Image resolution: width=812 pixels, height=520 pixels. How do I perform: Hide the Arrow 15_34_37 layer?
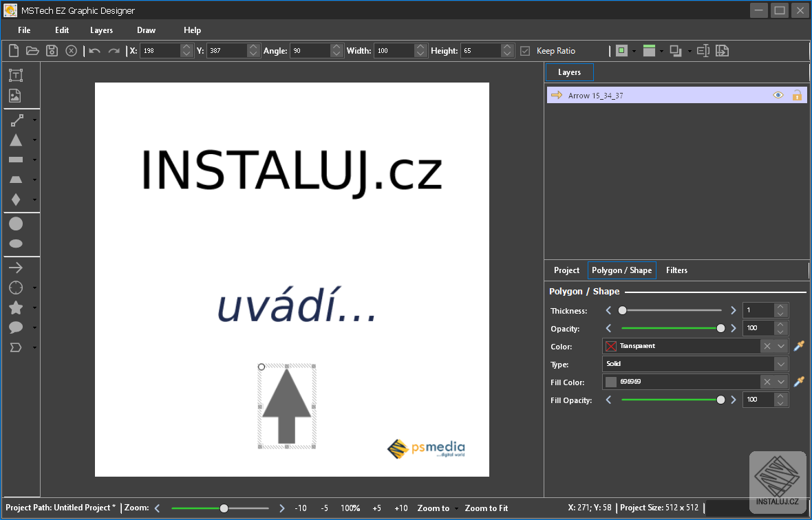pos(778,95)
